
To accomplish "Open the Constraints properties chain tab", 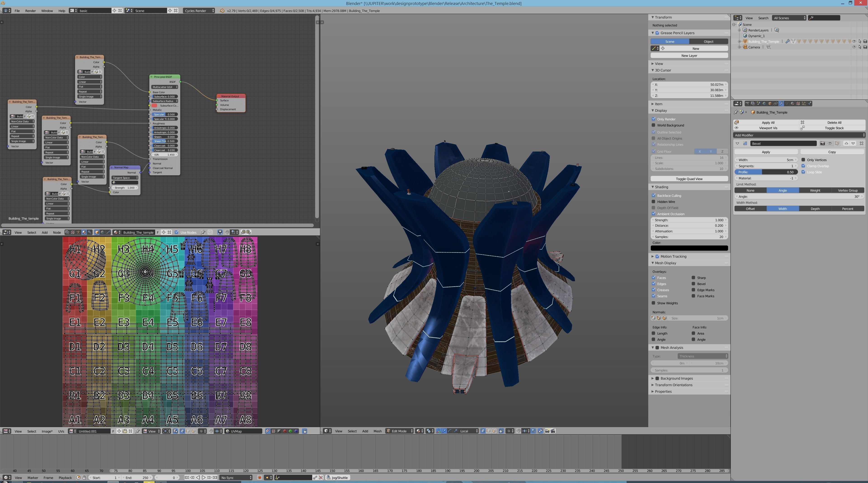I will tap(776, 104).
